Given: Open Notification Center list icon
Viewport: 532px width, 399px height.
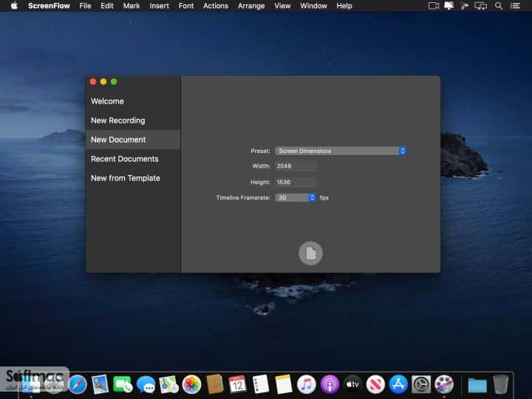Looking at the screenshot, I should (x=516, y=6).
